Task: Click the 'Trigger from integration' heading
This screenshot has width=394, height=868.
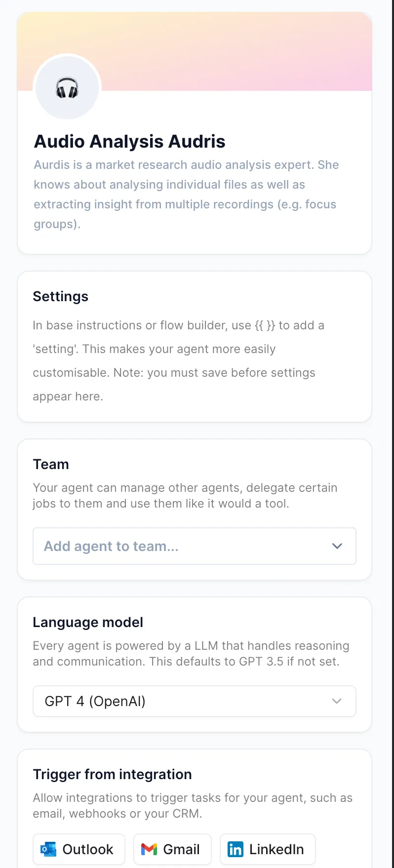Action: (112, 774)
